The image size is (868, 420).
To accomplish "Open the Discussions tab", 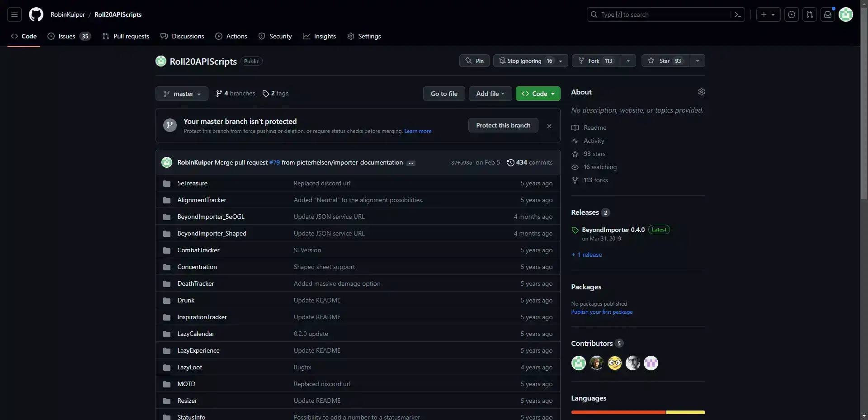I will click(x=182, y=36).
